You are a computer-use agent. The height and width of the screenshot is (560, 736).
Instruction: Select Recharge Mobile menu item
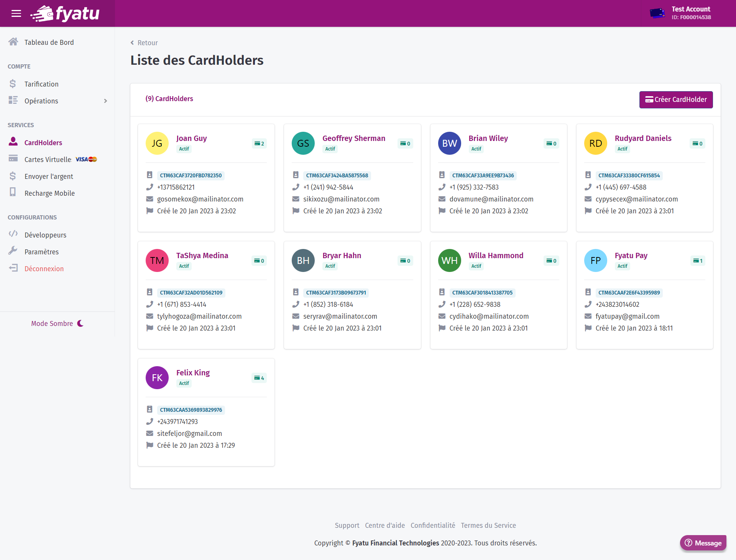click(x=49, y=193)
